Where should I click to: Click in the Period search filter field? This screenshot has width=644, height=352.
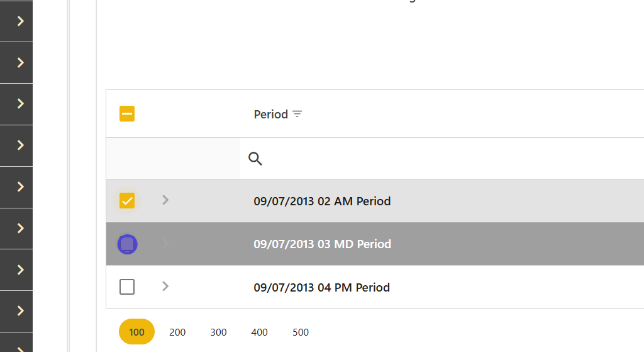coord(440,159)
